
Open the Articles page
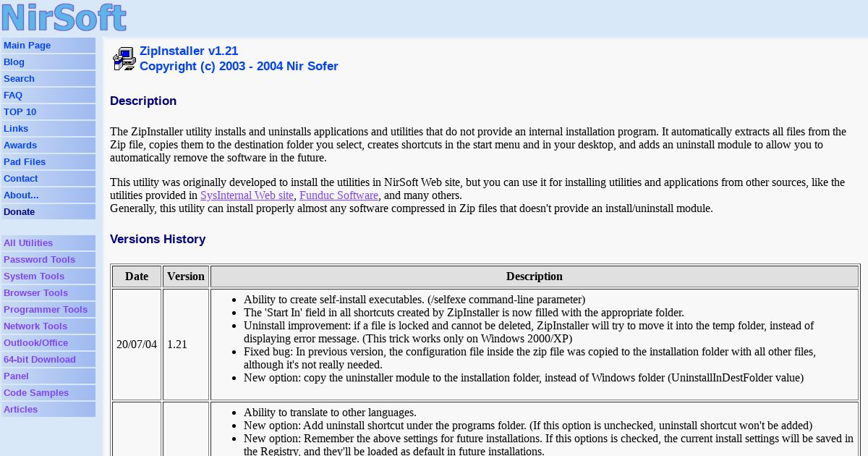click(x=48, y=410)
